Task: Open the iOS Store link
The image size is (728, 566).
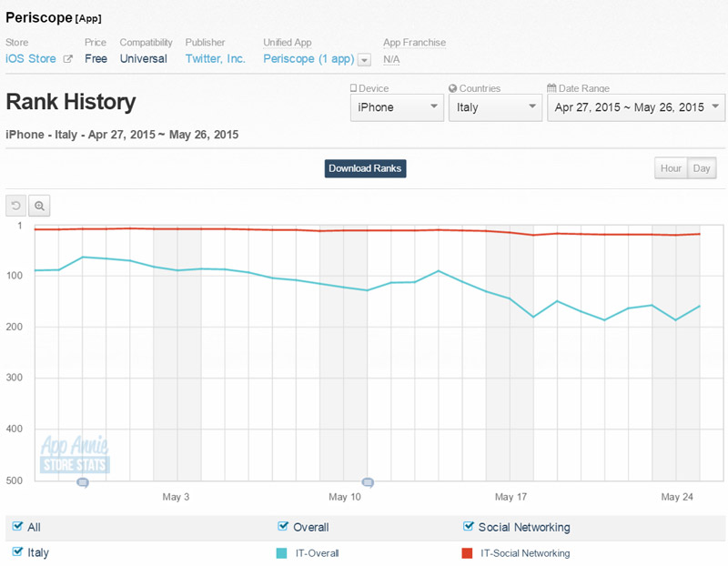Action: point(31,59)
